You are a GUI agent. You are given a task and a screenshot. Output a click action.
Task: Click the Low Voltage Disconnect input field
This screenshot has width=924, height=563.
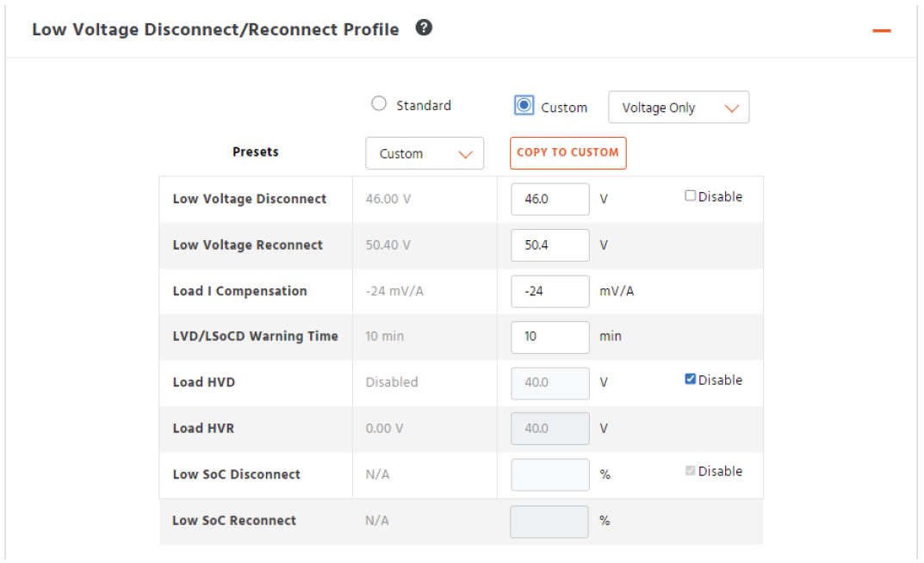(549, 199)
